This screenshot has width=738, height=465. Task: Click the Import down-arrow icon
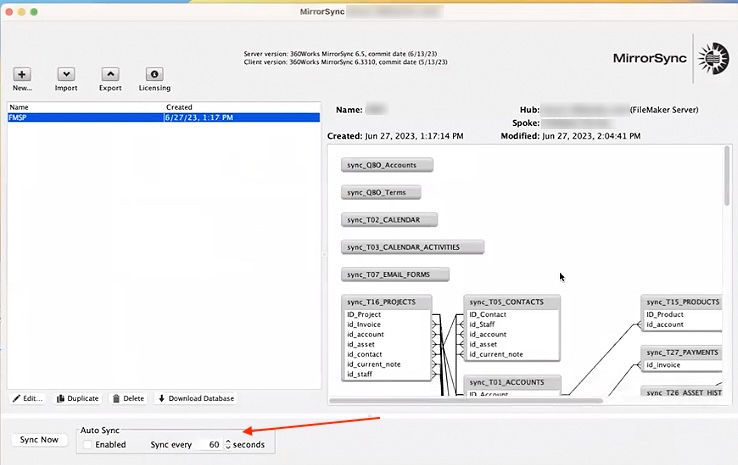(66, 74)
